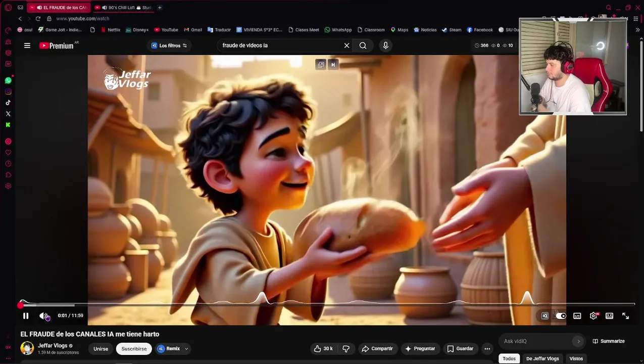The height and width of the screenshot is (364, 644).
Task: Submit Ask vidIQ arrow button
Action: click(x=579, y=341)
